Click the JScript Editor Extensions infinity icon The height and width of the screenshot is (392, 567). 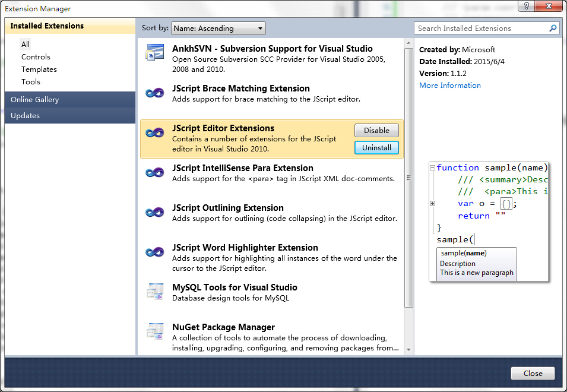(x=155, y=133)
